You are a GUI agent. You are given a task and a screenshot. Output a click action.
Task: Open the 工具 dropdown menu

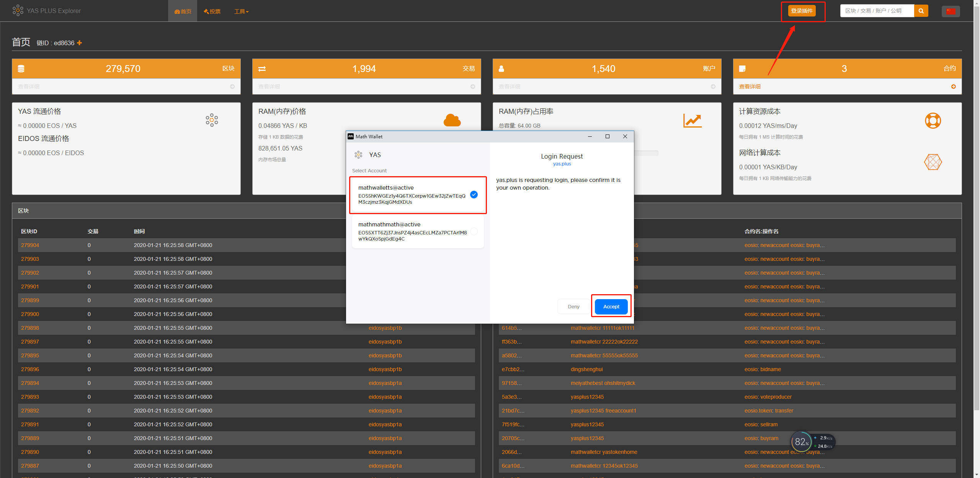[x=242, y=11]
